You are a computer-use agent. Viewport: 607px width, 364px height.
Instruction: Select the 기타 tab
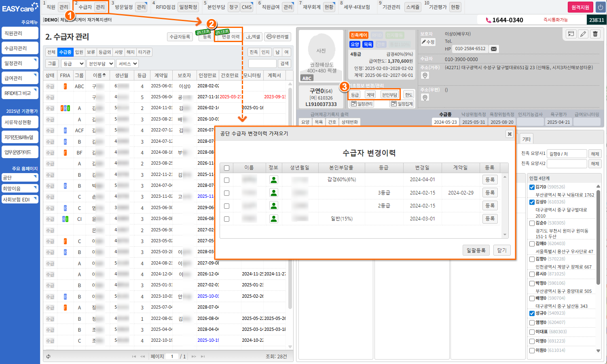pos(526,139)
